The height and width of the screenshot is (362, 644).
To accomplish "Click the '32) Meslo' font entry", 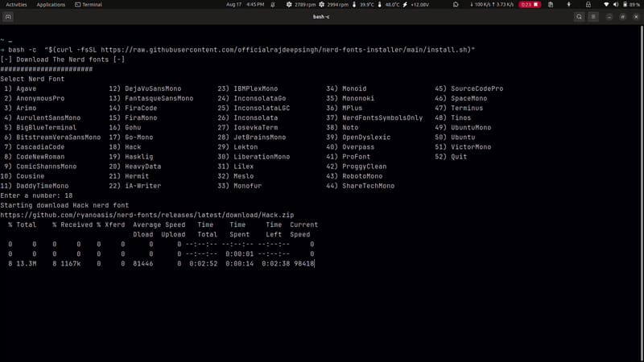I will click(x=236, y=176).
